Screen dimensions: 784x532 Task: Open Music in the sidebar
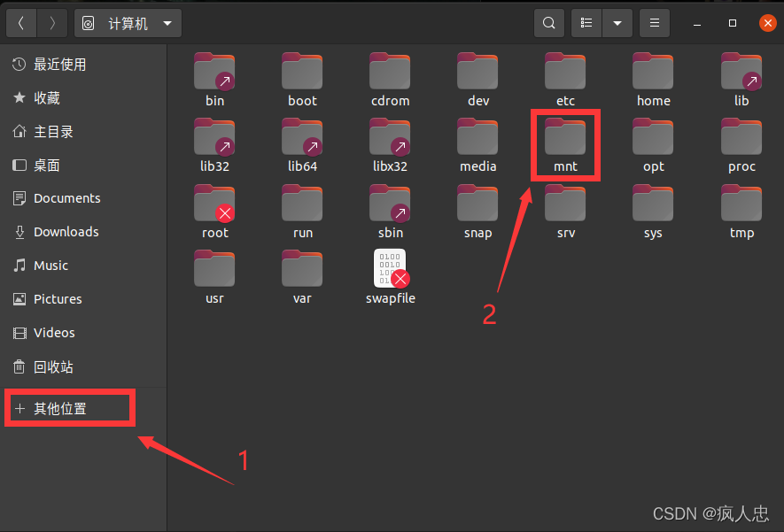click(83, 266)
